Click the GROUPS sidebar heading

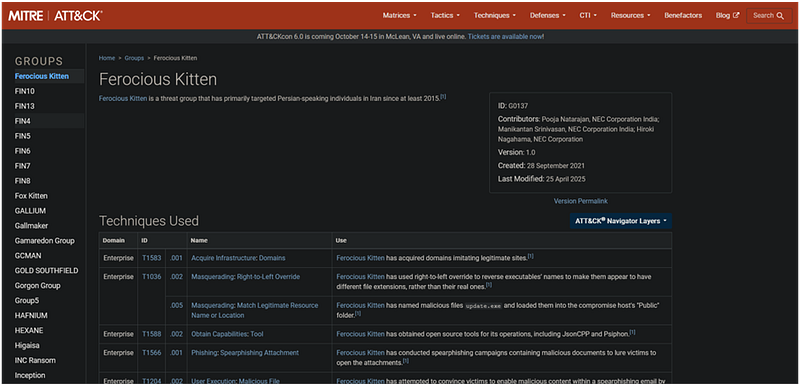[x=39, y=61]
